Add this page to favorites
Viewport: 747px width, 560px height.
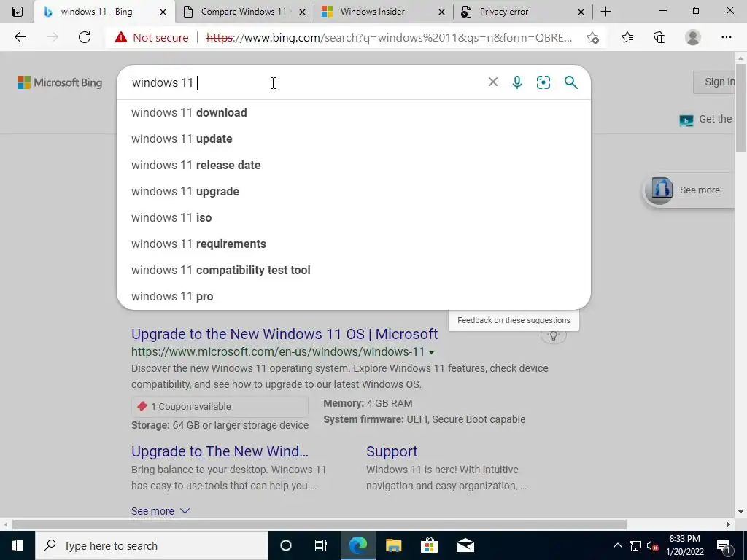pos(592,37)
